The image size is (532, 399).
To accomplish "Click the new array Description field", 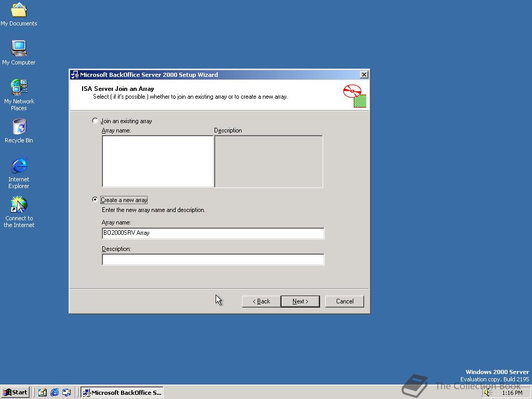I will pyautogui.click(x=212, y=259).
